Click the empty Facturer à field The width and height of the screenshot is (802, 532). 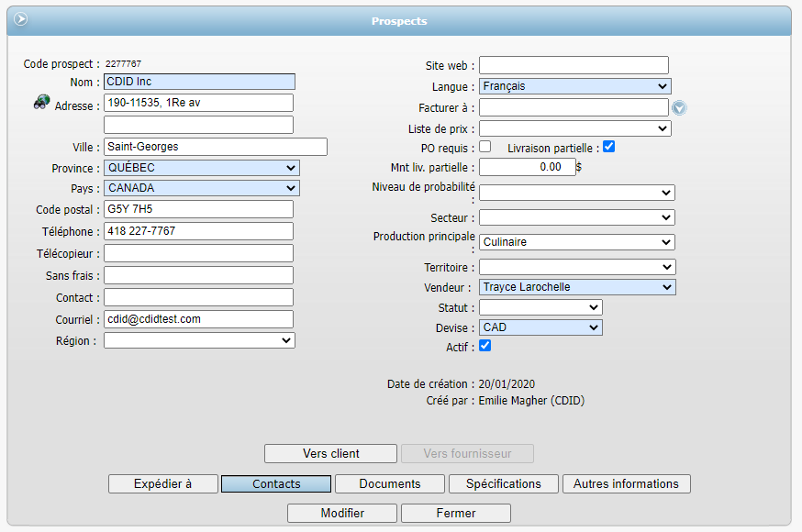click(574, 107)
